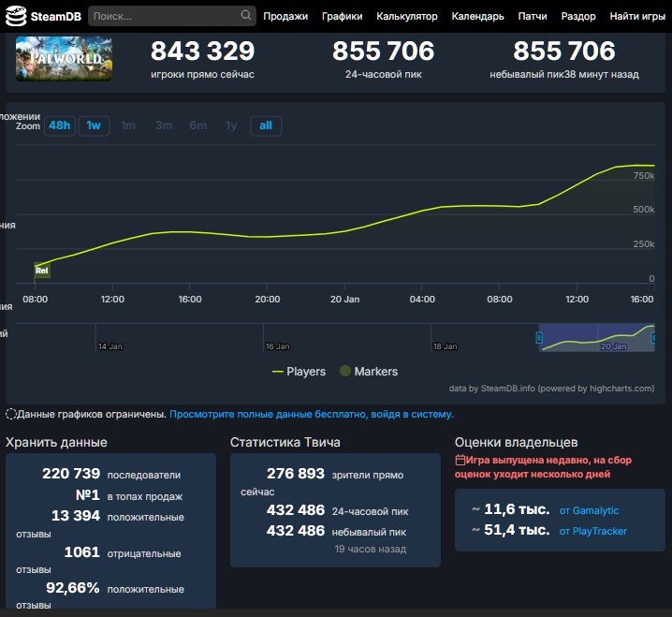Screen dimensions: 672x617
Task: Open the Продажи menu item
Action: (x=285, y=16)
